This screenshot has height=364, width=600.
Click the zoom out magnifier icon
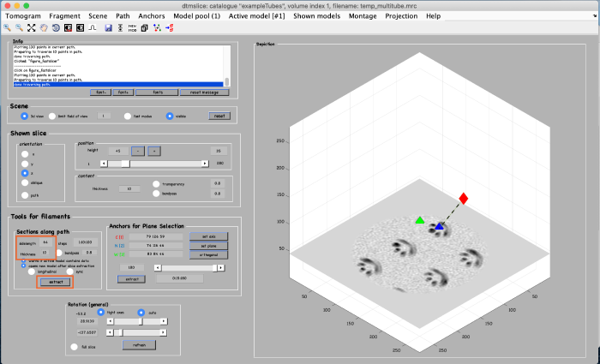coord(18,27)
